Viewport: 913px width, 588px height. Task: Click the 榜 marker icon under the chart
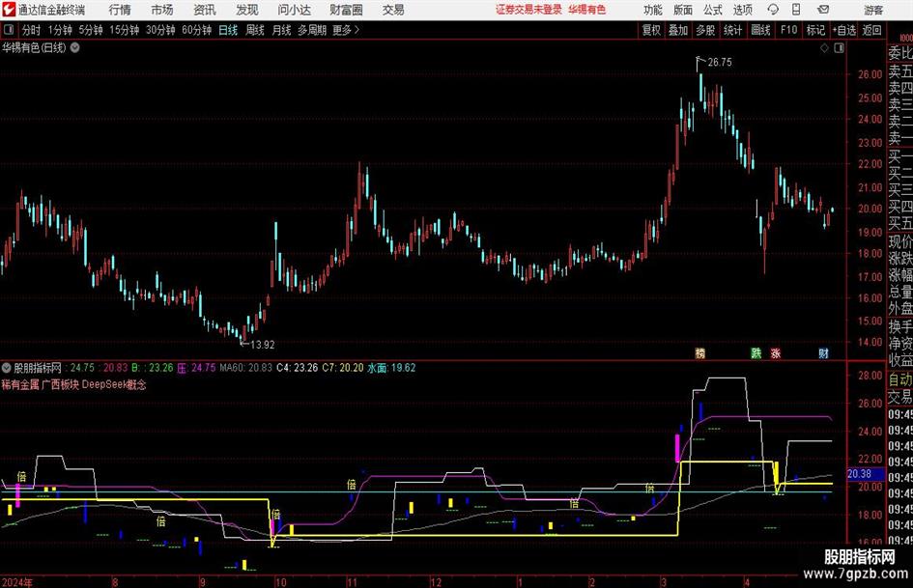click(700, 353)
